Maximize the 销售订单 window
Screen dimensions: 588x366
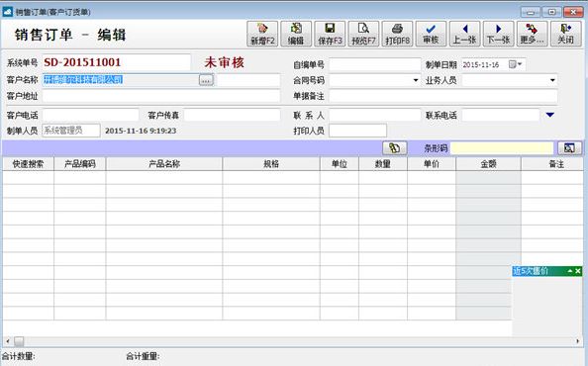[552, 12]
